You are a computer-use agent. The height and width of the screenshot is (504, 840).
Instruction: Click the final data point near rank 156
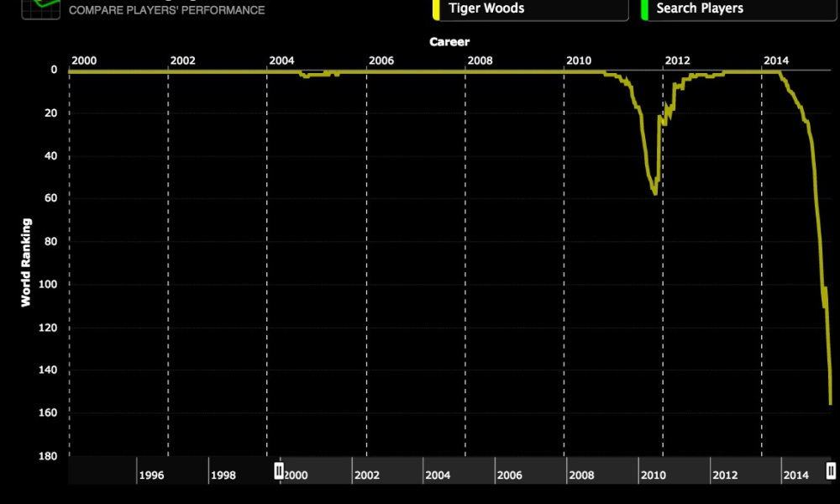point(831,403)
